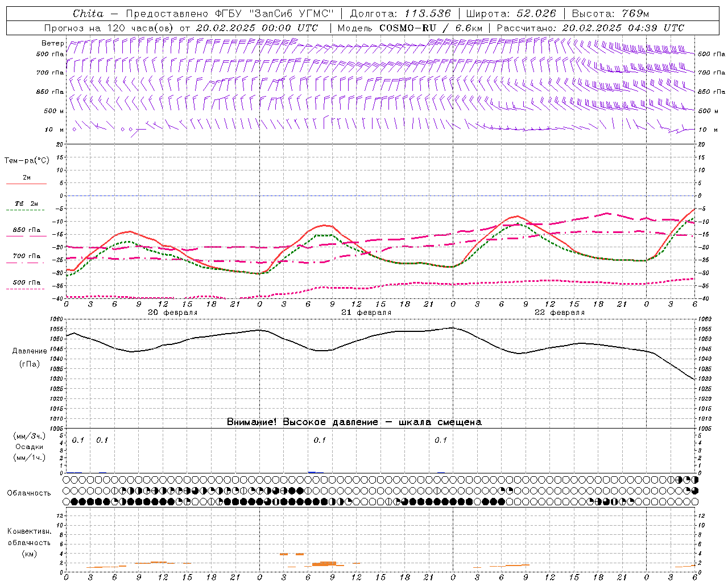Click the Прогноз на 120 часа(ов) text
Screen dimensions: 728x582
[110, 28]
